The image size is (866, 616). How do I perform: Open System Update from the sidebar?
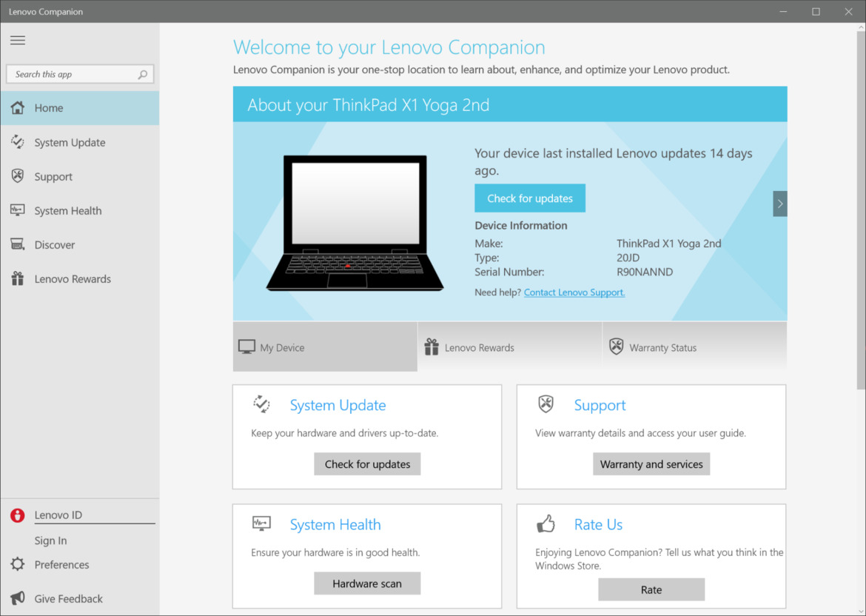(80, 142)
